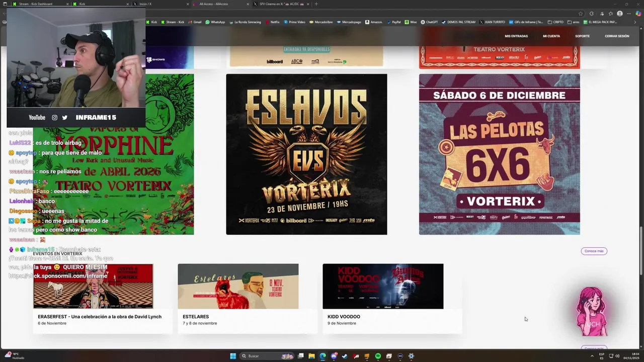Open a new browser tab
Image resolution: width=644 pixels, height=362 pixels.
316,4
